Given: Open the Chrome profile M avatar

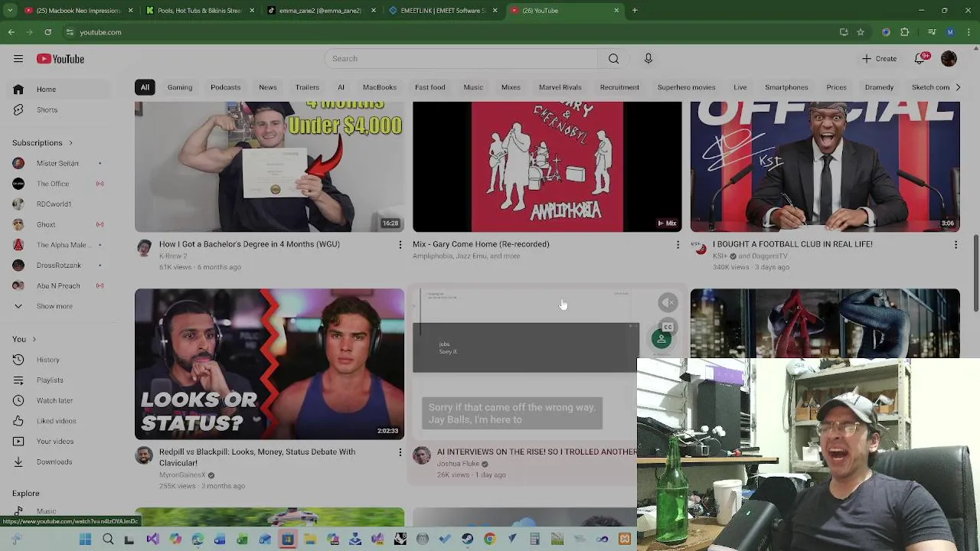Looking at the screenshot, I should (x=950, y=32).
